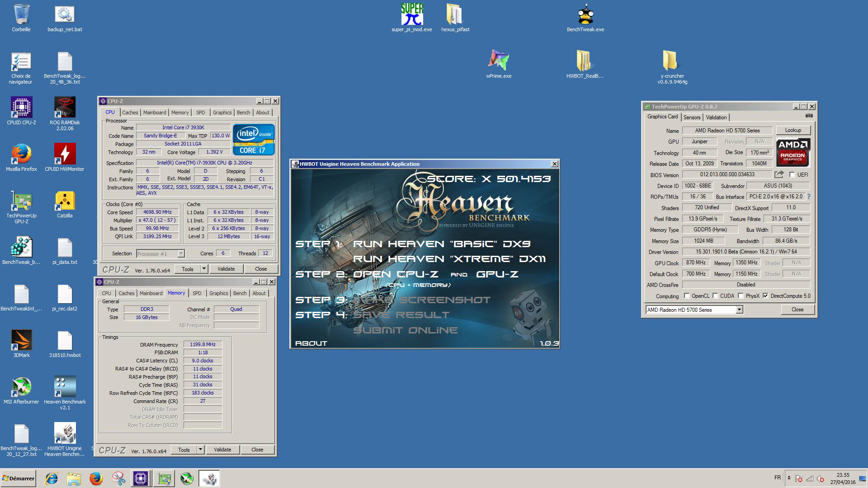Toggle DirectCompute 5.0 checkbox
Viewport: 868px width, 488px height.
click(765, 296)
